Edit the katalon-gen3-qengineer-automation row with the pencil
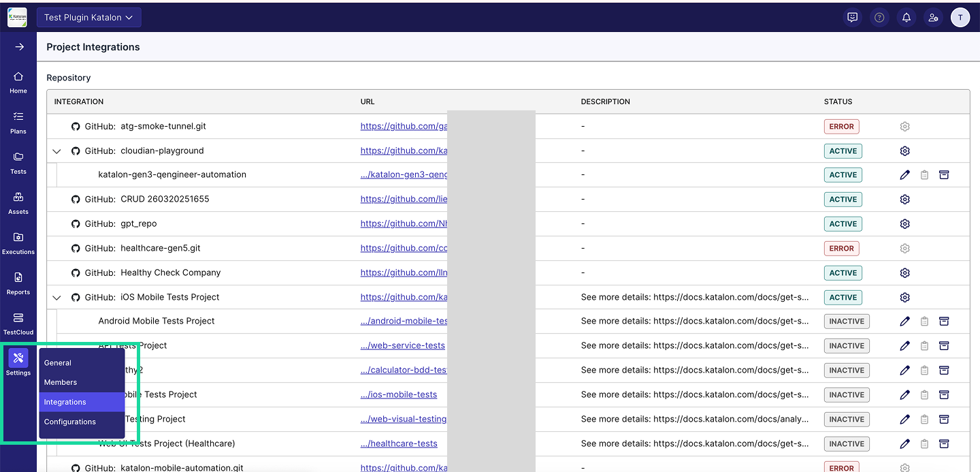The width and height of the screenshot is (980, 472). 904,175
